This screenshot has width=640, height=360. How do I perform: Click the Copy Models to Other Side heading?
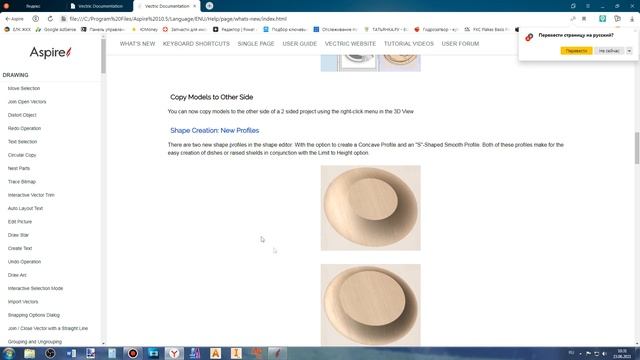pos(212,97)
